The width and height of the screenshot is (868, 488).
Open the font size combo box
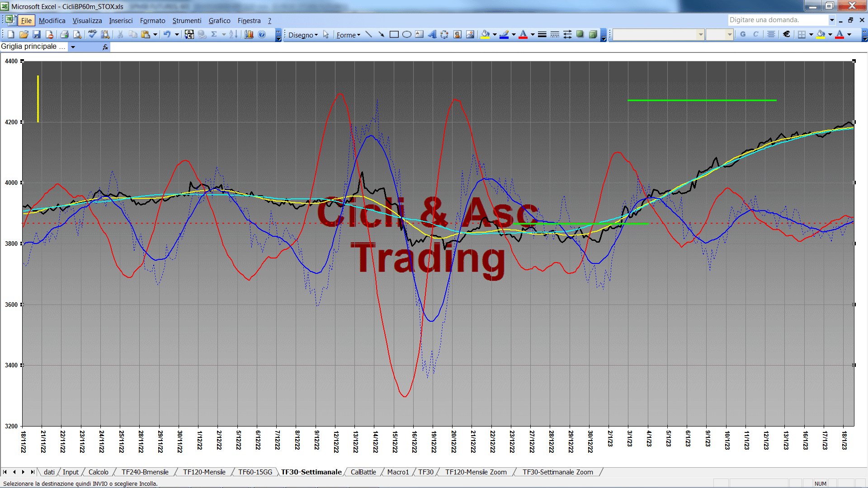[x=719, y=34]
